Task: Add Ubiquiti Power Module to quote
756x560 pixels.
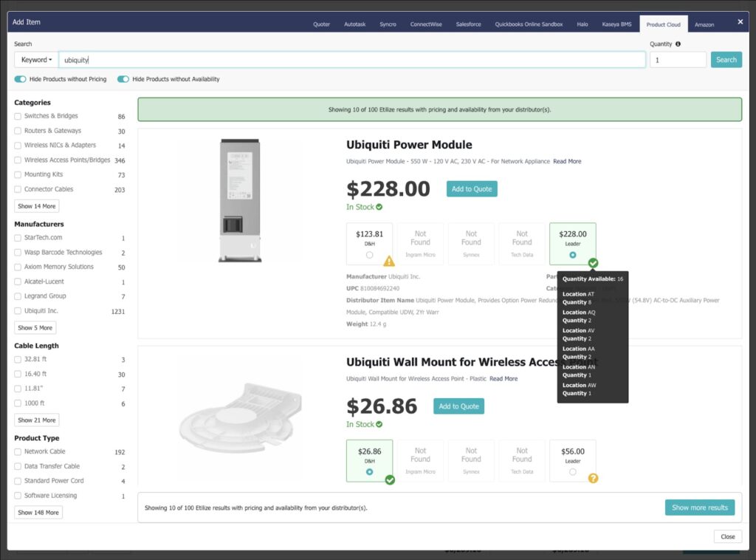Action: 472,189
